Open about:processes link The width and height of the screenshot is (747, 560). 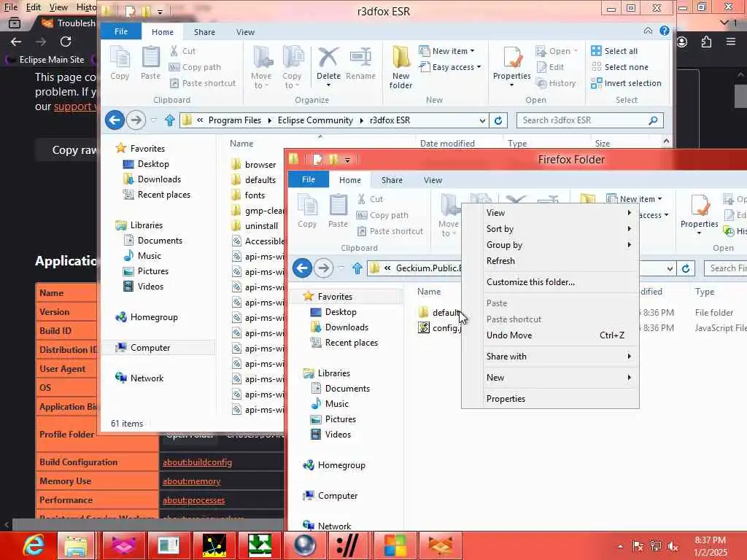[x=193, y=500]
